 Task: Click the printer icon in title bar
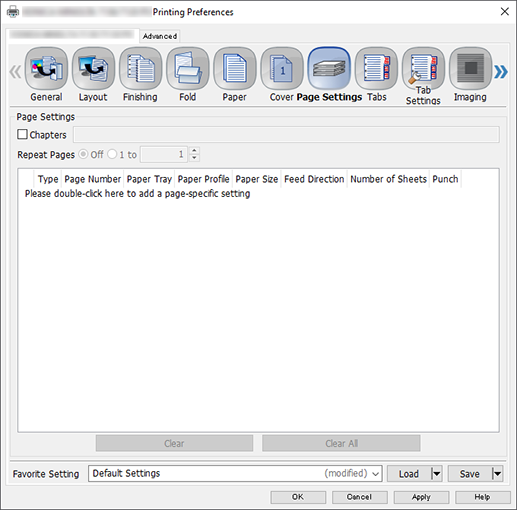click(13, 12)
